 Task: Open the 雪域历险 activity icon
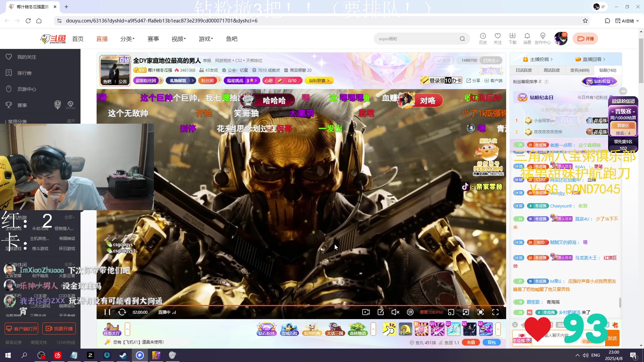[x=289, y=329]
